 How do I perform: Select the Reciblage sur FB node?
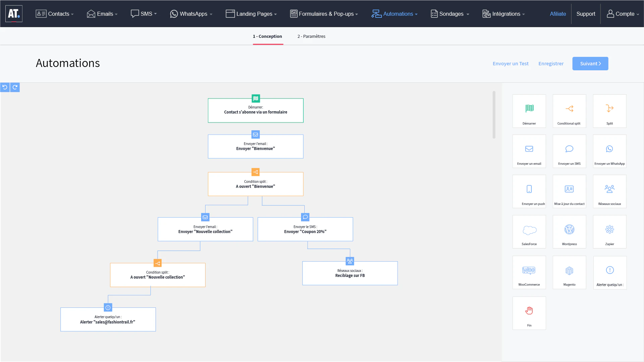[x=350, y=273]
